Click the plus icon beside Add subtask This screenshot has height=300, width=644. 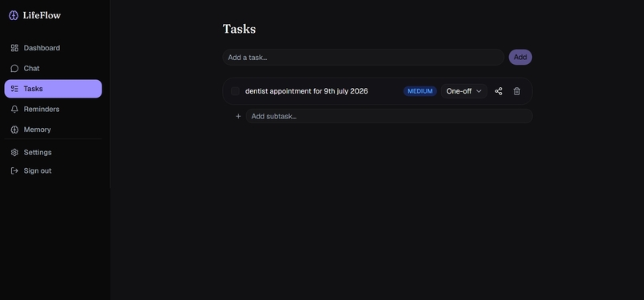click(238, 116)
